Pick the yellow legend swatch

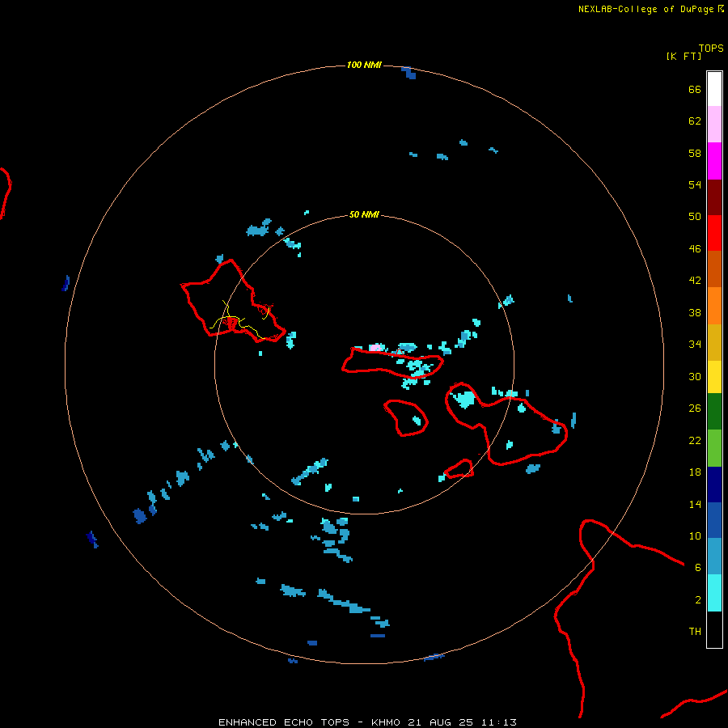(714, 377)
